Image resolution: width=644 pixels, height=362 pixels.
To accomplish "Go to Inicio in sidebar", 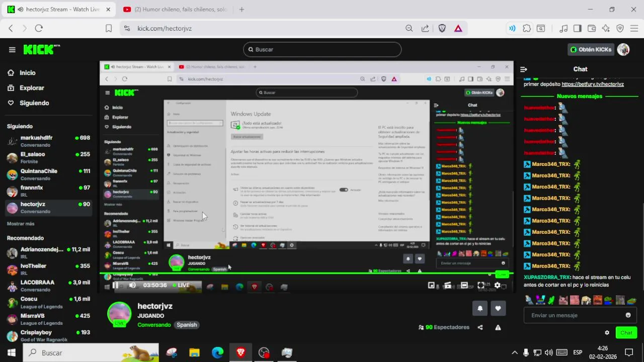I will [x=22, y=73].
